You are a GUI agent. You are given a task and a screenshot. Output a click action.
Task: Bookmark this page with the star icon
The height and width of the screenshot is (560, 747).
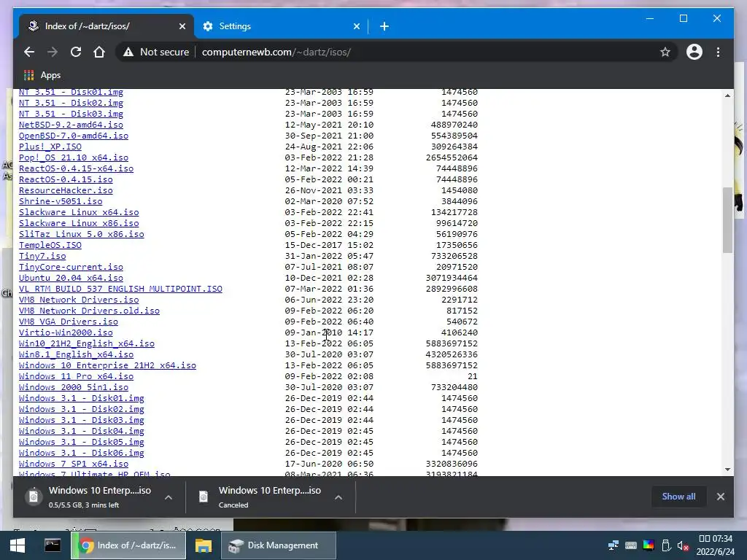(x=665, y=52)
